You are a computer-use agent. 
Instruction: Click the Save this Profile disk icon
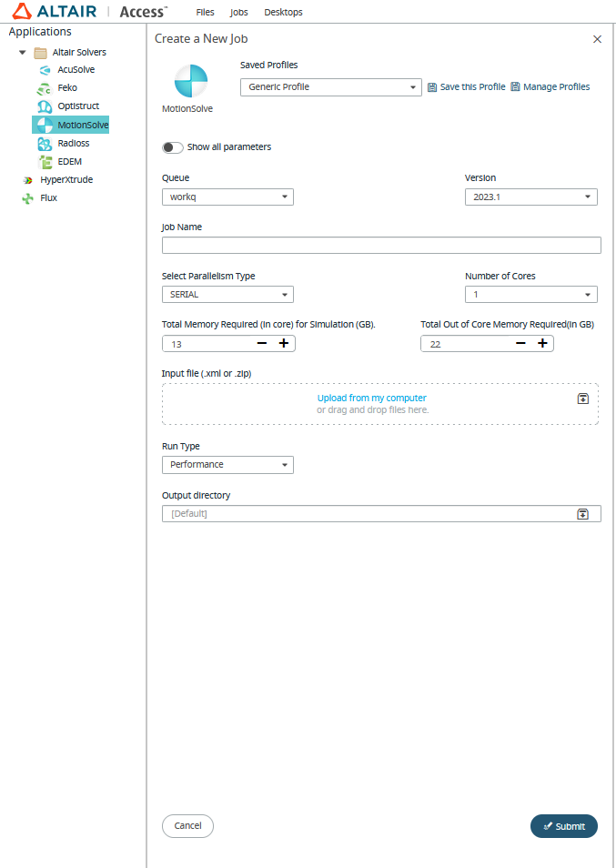click(432, 87)
